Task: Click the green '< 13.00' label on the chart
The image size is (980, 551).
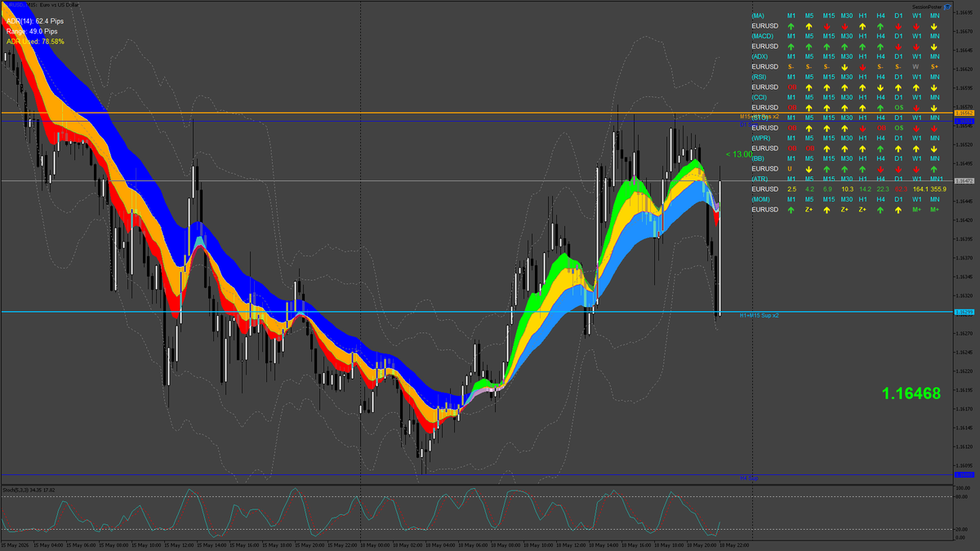Action: (739, 153)
